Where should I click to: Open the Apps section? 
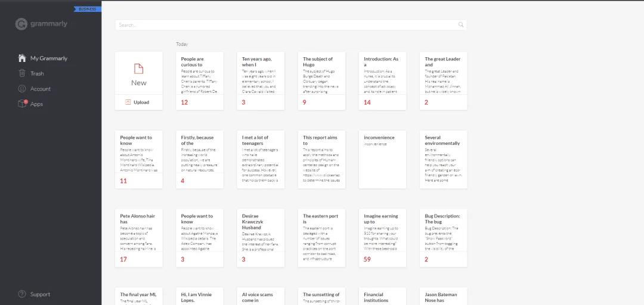click(x=31, y=104)
